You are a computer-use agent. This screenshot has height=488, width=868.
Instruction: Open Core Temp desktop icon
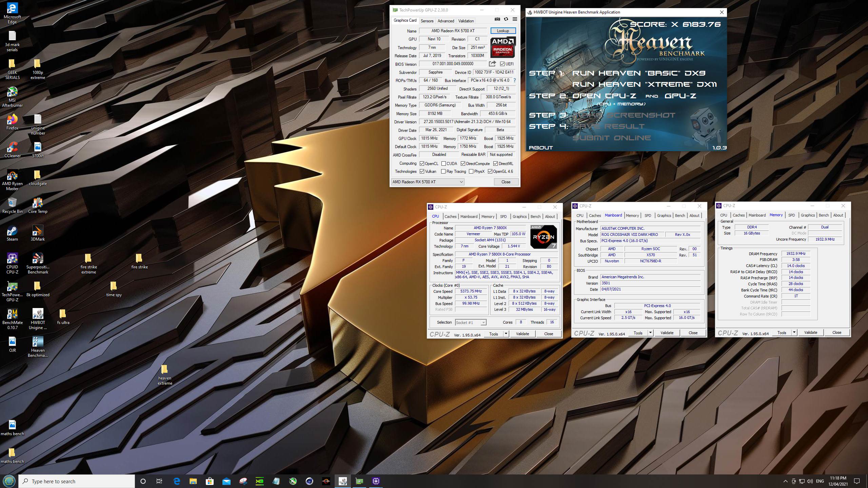point(38,206)
